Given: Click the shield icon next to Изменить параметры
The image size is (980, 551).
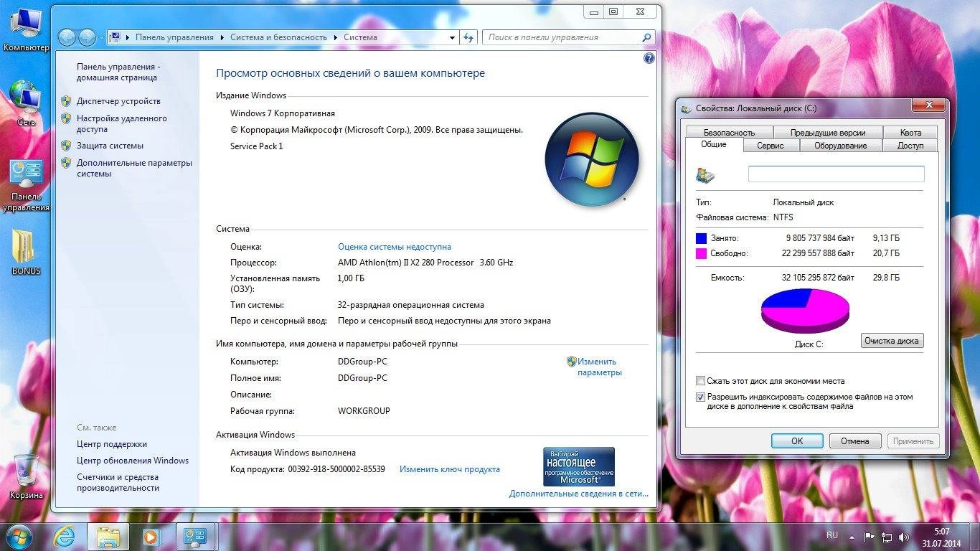Looking at the screenshot, I should coord(572,362).
